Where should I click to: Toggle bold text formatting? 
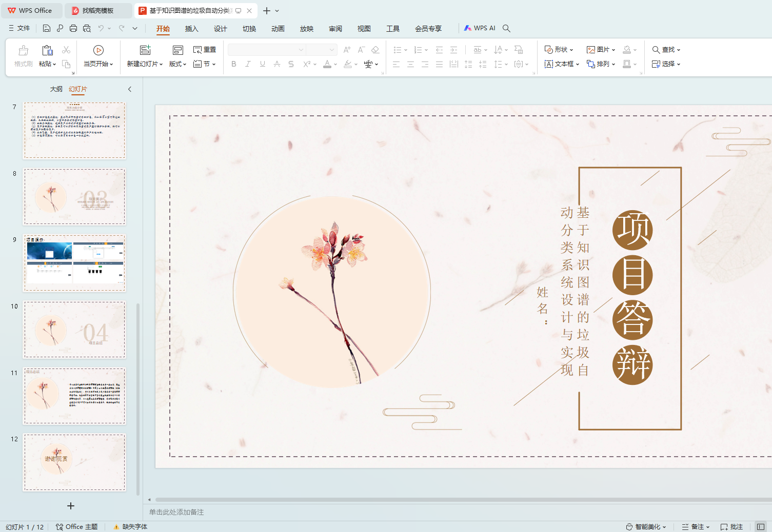234,64
